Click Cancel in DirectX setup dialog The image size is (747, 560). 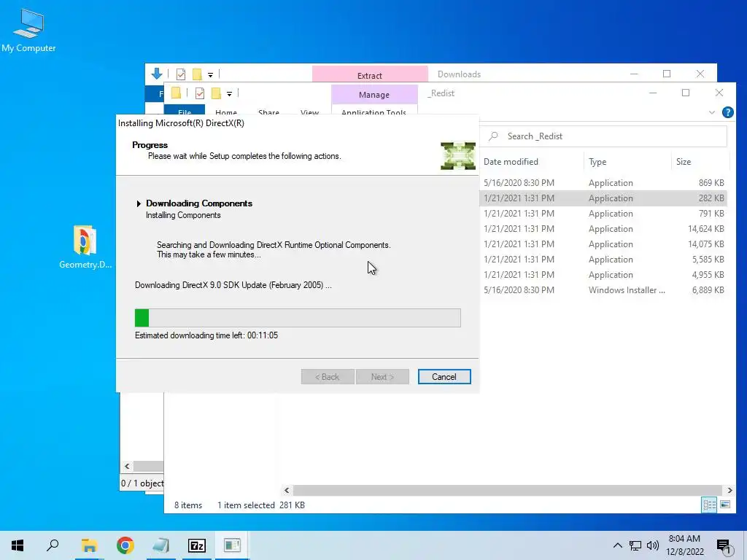tap(444, 377)
